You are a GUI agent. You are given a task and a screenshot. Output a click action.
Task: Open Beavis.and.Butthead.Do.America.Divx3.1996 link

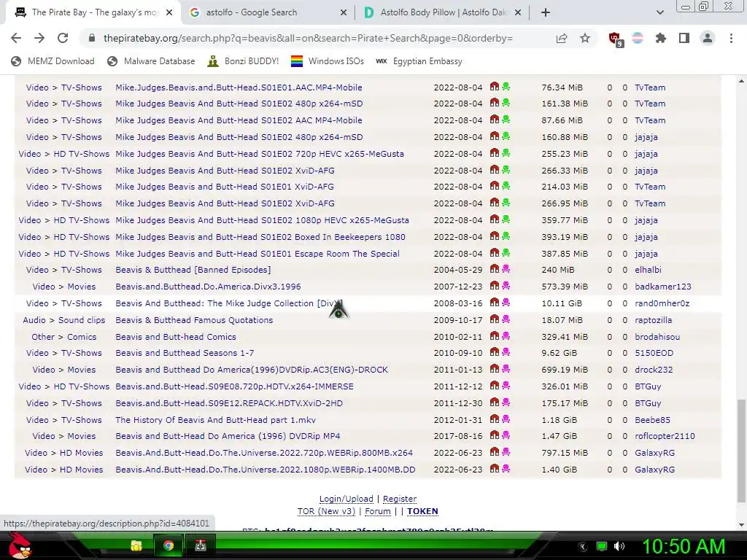tap(208, 287)
